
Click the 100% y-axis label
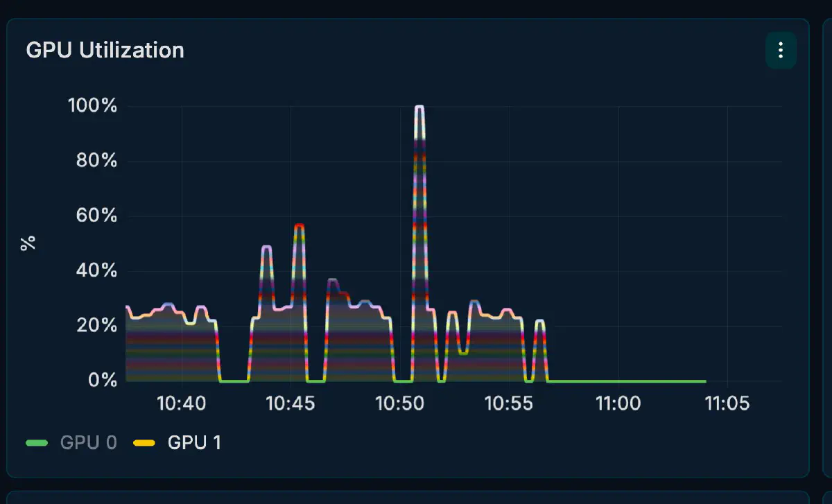pos(92,106)
